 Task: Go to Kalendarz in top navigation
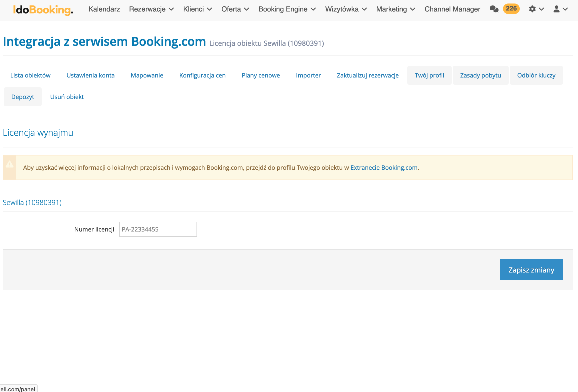pos(104,9)
